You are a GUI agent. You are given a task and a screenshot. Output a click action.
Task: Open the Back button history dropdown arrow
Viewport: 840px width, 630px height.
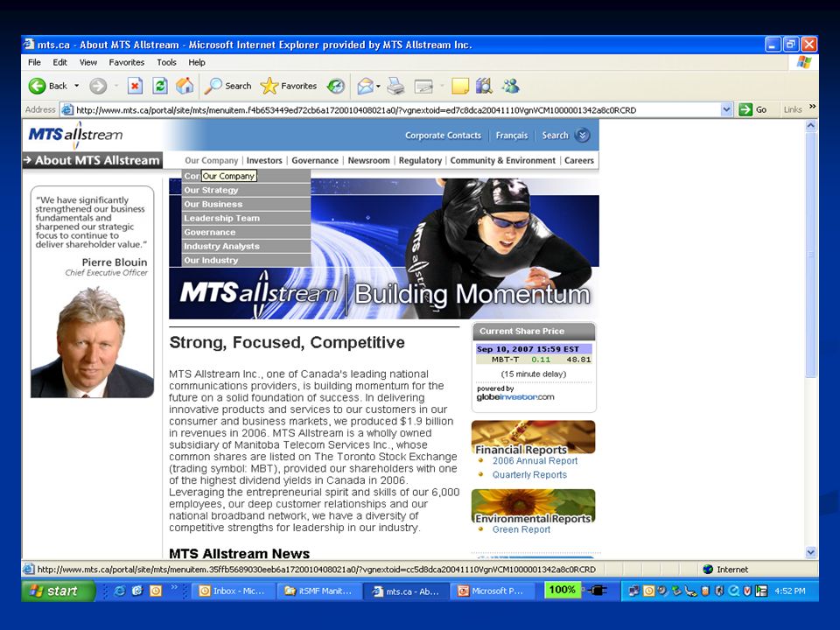pyautogui.click(x=77, y=86)
